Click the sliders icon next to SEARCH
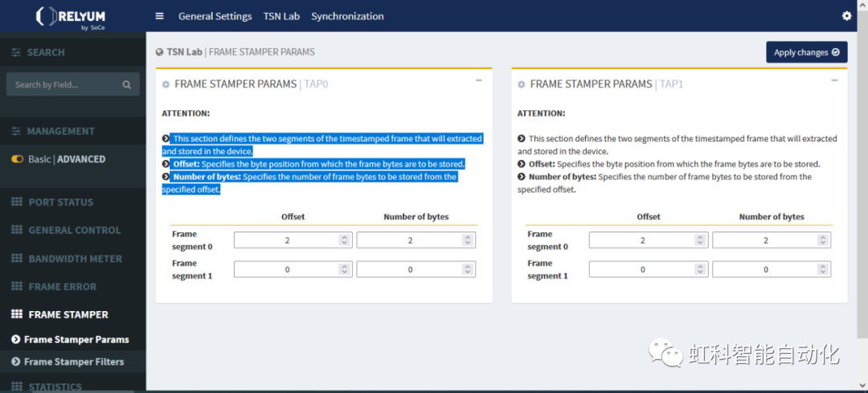Viewport: 868px width, 393px height. pos(16,52)
